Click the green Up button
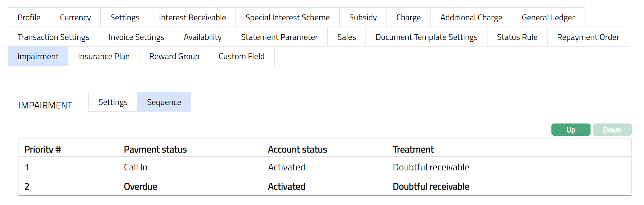 click(571, 130)
